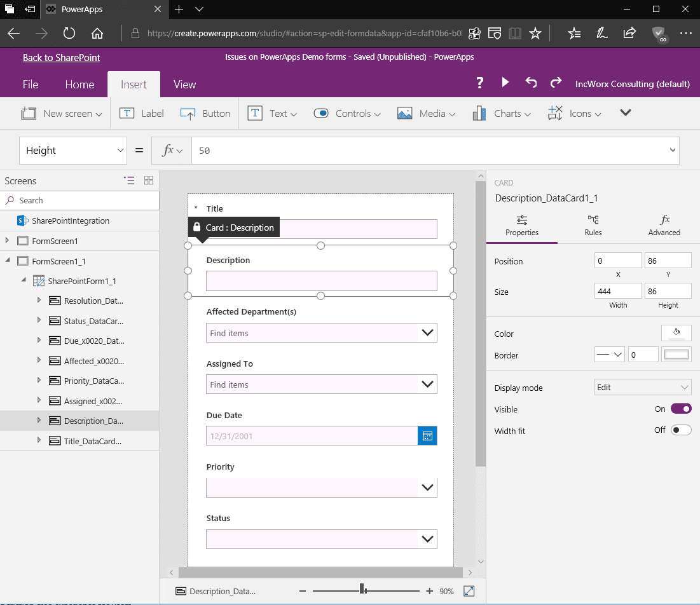This screenshot has height=605, width=700.
Task: Click the Help question mark button
Action: click(479, 83)
